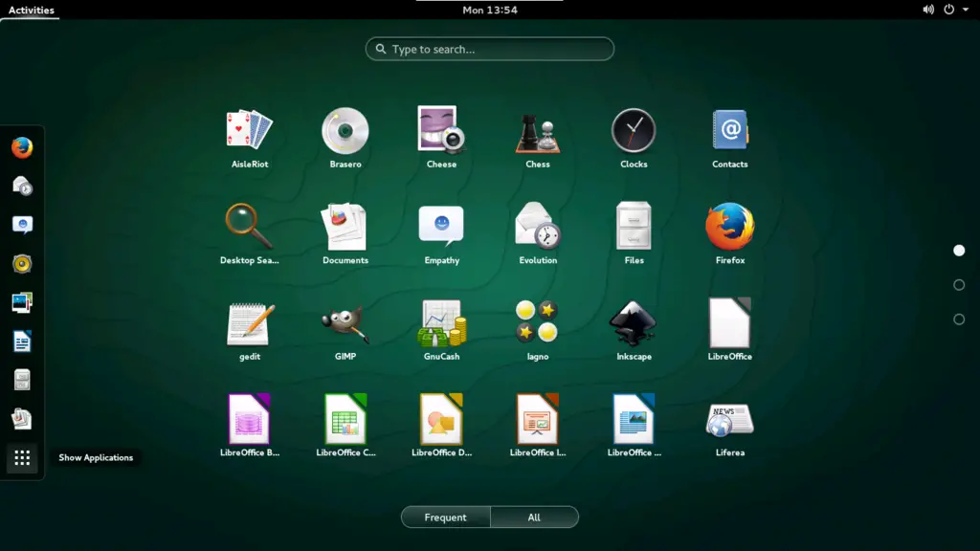Open the Mon 13:54 clock menu

point(490,10)
